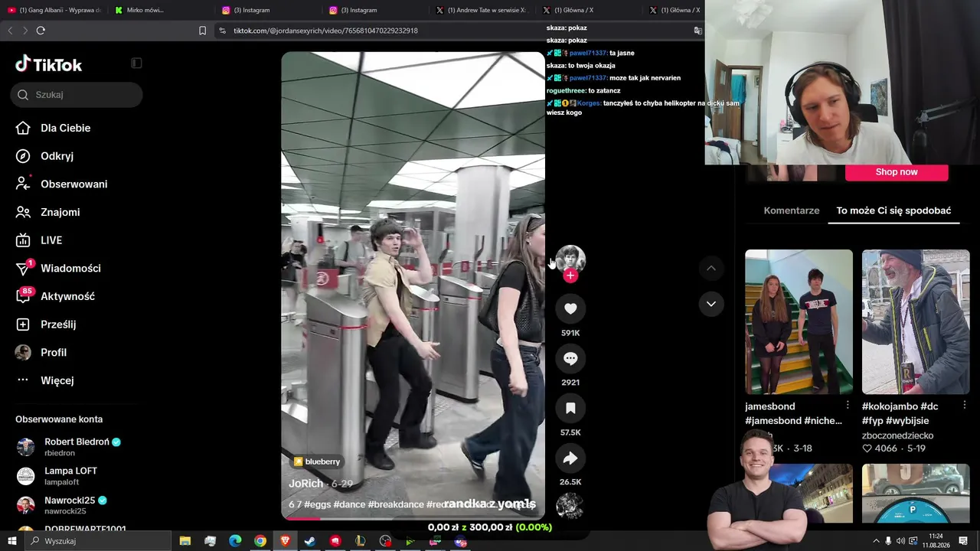Screen dimensions: 980x551
Task: Open comments via the speech bubble icon
Action: pyautogui.click(x=570, y=358)
